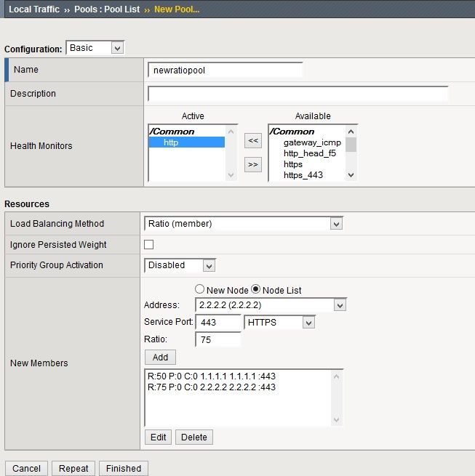Open the HTTPS service port dropdown
The height and width of the screenshot is (476, 475).
[279, 322]
